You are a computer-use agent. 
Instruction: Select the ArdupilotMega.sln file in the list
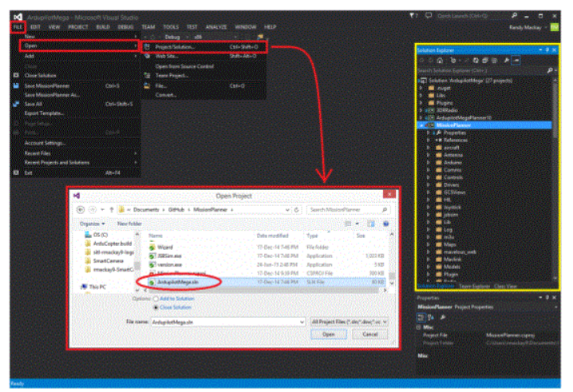(267, 282)
